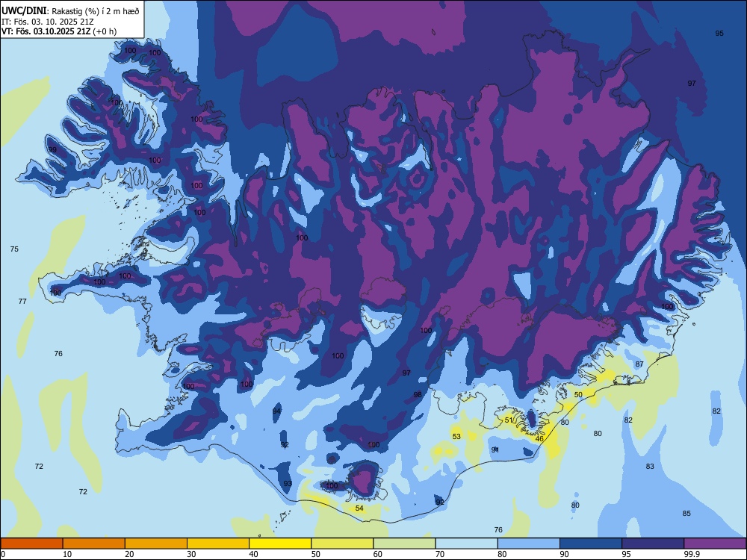Select the 30–40 amber legend swatch
Image resolution: width=747 pixels, height=560 pixels.
[x=218, y=544]
